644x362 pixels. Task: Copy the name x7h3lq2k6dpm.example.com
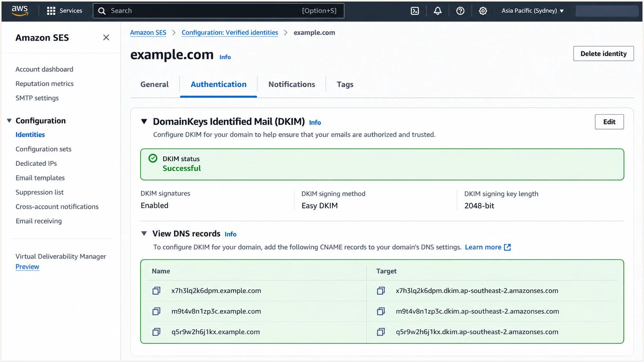pos(156,291)
